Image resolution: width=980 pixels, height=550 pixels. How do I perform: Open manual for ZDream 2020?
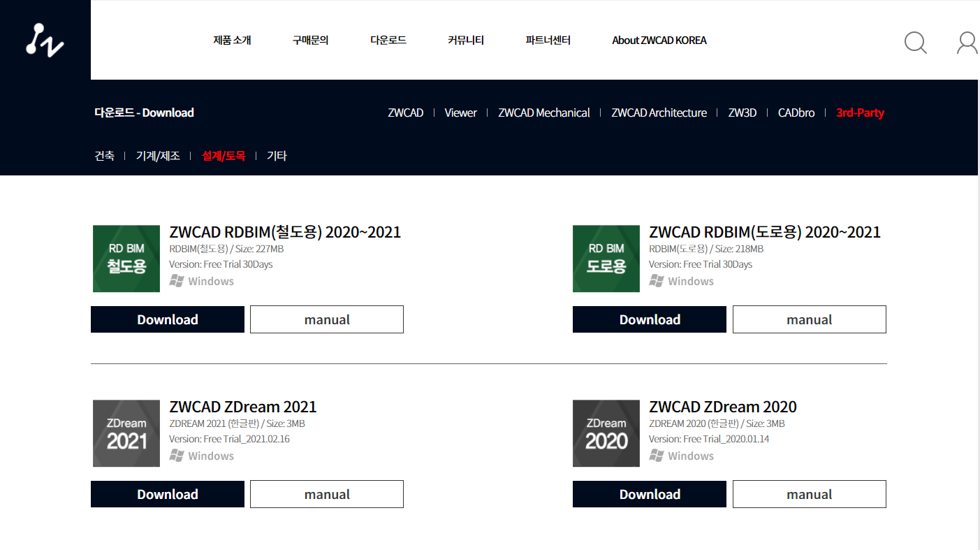click(810, 494)
